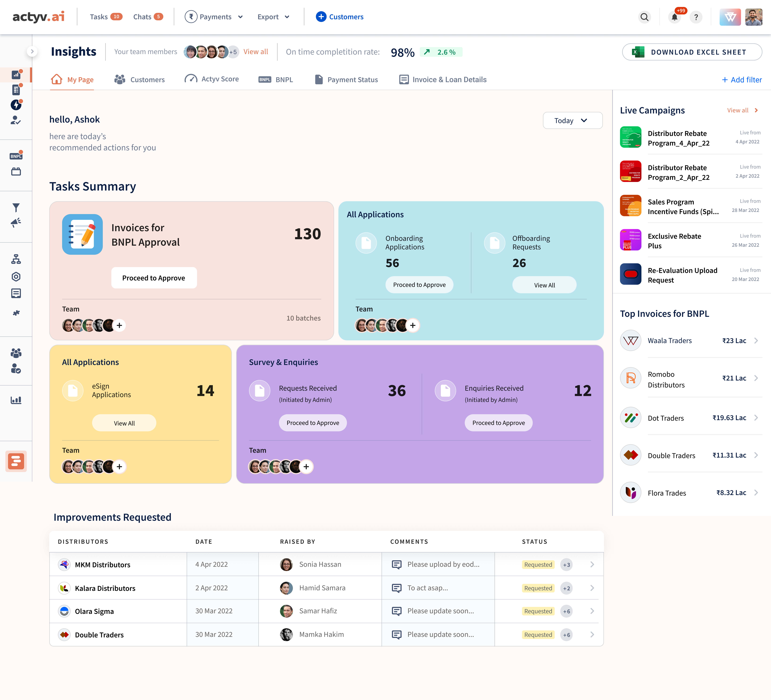Open the megaphone campaigns sidebar icon
771x700 pixels.
16,222
